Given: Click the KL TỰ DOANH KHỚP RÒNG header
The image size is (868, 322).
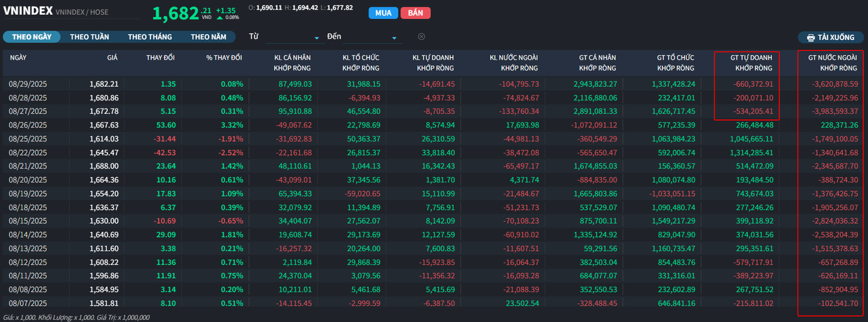Looking at the screenshot, I should click(435, 63).
